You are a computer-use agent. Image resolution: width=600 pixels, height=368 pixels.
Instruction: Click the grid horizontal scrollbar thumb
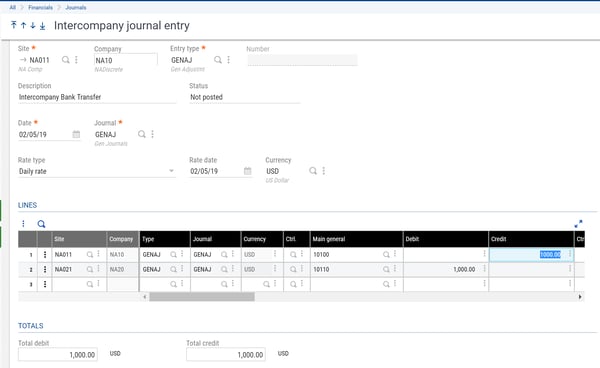[x=202, y=296]
